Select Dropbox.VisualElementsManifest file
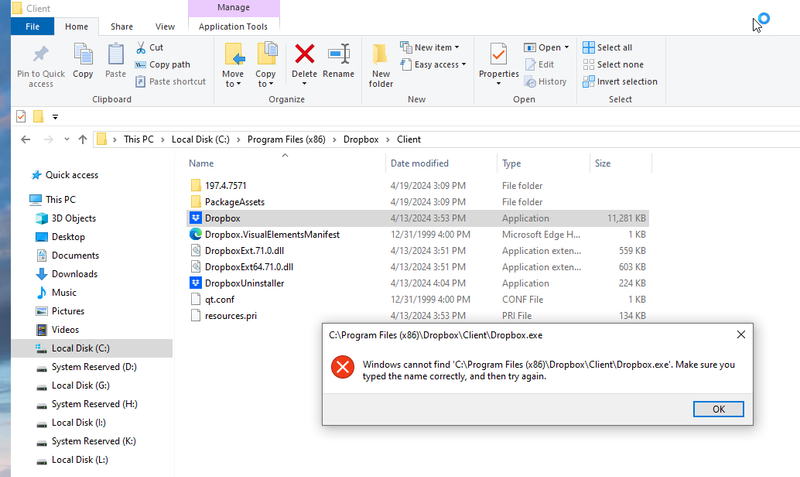 [272, 235]
